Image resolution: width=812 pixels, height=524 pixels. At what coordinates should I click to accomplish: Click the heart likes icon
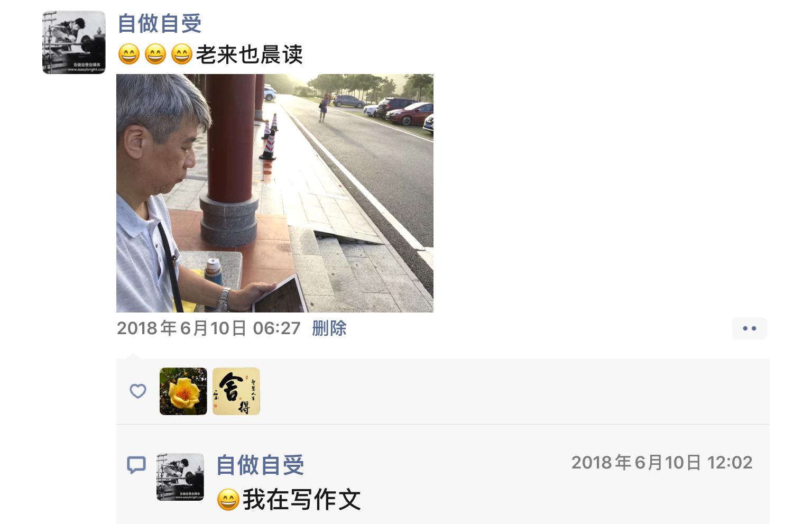pos(138,391)
